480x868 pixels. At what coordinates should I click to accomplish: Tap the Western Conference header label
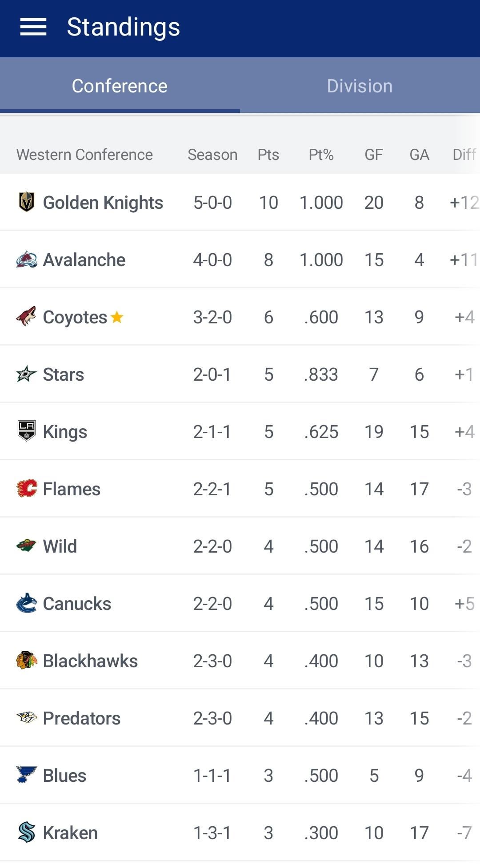coord(84,155)
